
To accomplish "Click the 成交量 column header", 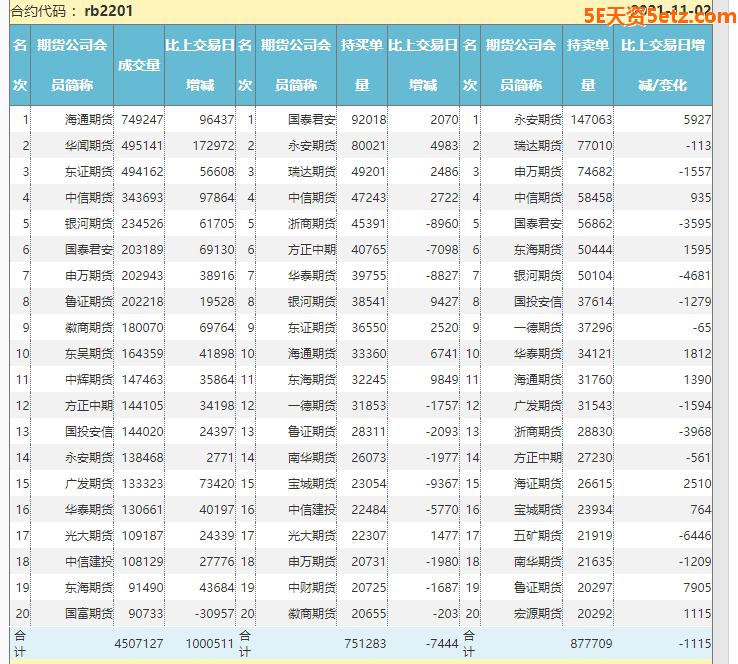I will click(x=139, y=65).
